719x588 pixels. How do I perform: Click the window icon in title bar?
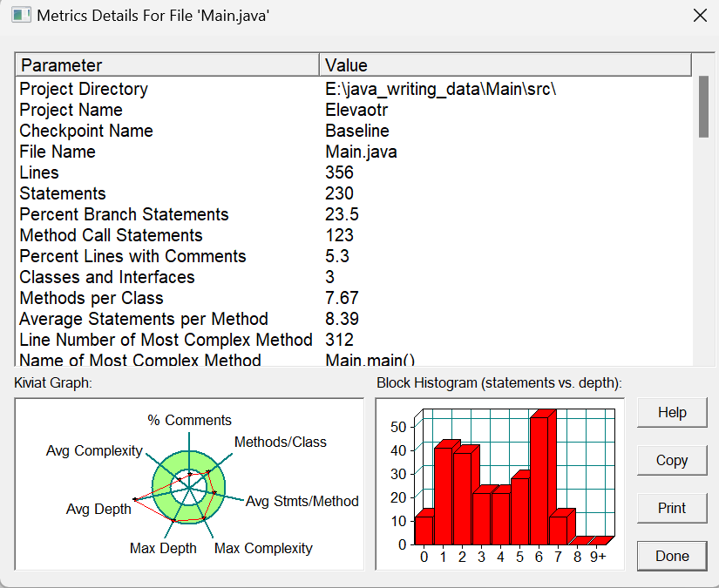21,15
